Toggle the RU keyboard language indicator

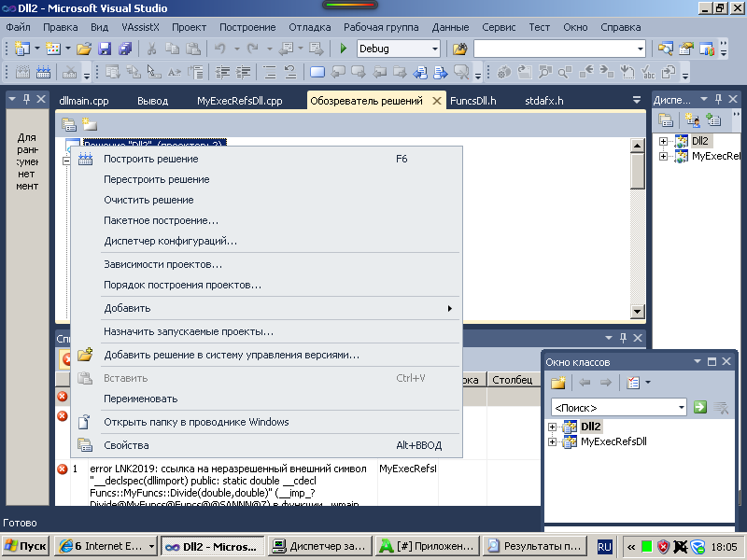pyautogui.click(x=604, y=546)
